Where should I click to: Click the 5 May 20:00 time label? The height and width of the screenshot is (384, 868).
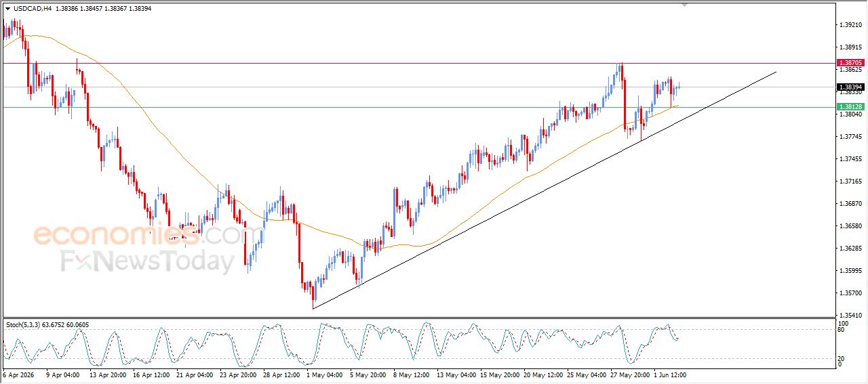point(368,375)
